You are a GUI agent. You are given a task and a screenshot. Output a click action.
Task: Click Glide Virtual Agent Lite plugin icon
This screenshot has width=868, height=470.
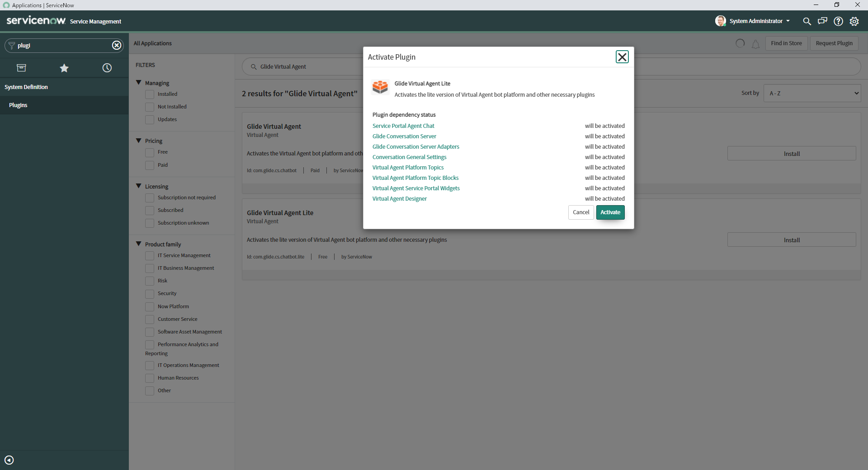(380, 86)
